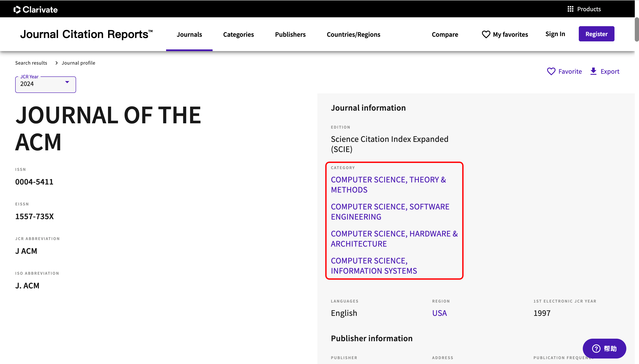Click the breadcrumb chevron separator

point(57,63)
